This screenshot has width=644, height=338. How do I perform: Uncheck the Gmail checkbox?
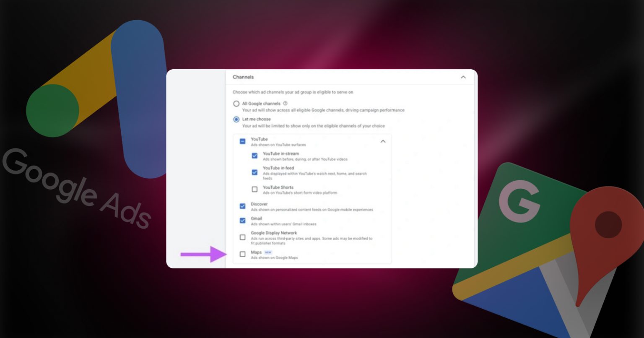pyautogui.click(x=242, y=221)
